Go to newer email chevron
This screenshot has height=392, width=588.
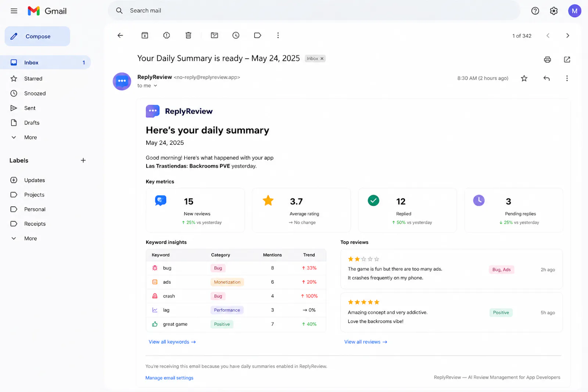(x=548, y=36)
